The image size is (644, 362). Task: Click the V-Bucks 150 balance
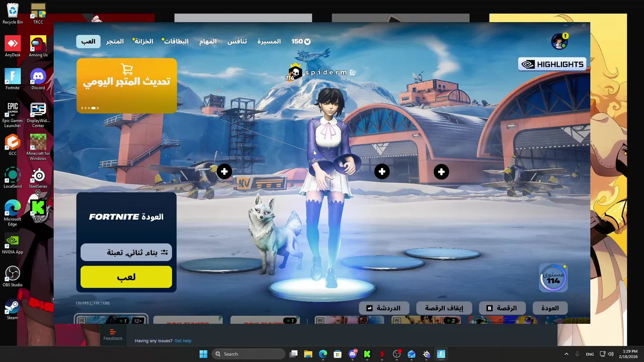point(300,41)
